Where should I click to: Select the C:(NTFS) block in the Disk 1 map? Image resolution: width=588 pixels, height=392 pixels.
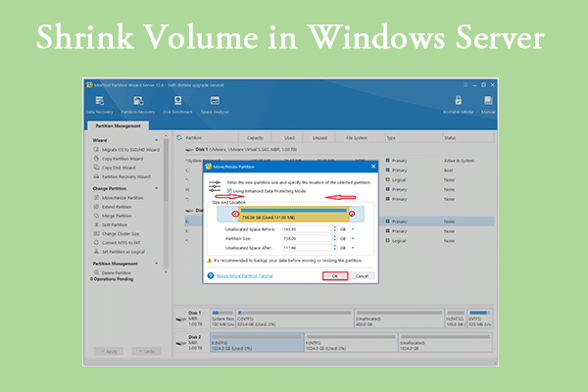[295, 318]
